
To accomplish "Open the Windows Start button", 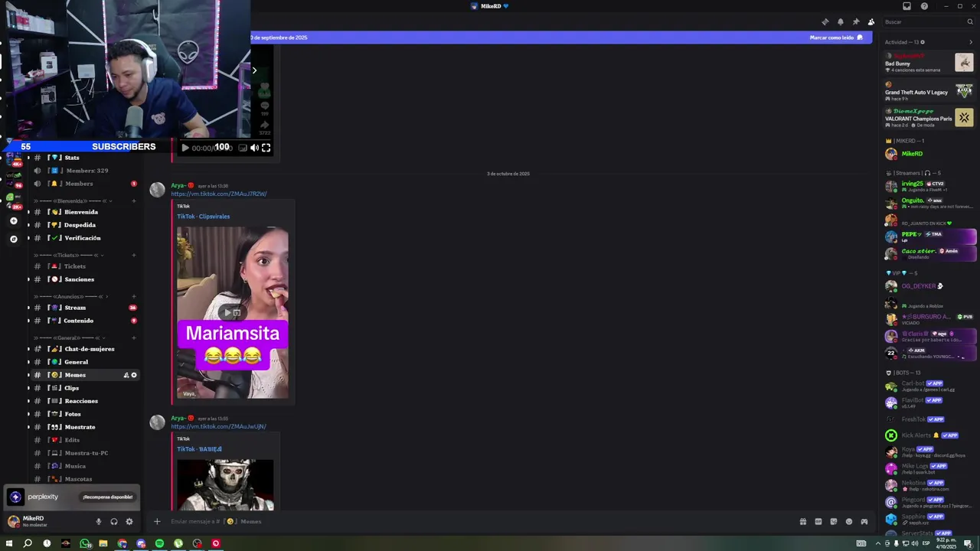I will click(9, 543).
